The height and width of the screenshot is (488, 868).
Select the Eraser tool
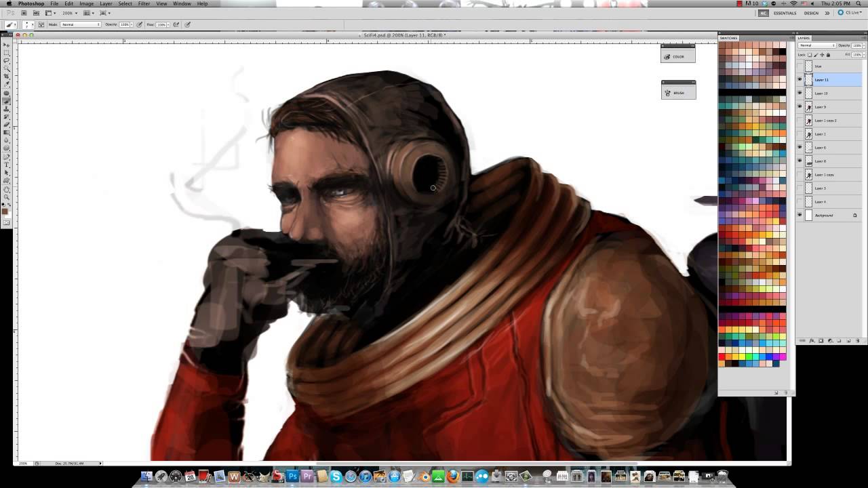click(x=5, y=125)
